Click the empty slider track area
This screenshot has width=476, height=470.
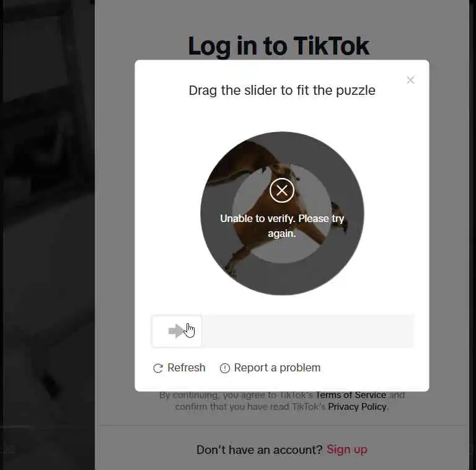point(307,331)
